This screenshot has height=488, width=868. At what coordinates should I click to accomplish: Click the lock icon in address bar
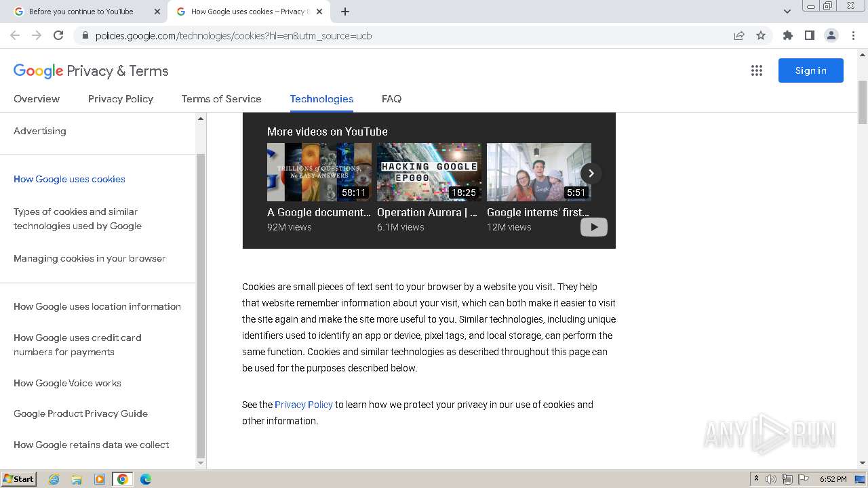click(85, 36)
